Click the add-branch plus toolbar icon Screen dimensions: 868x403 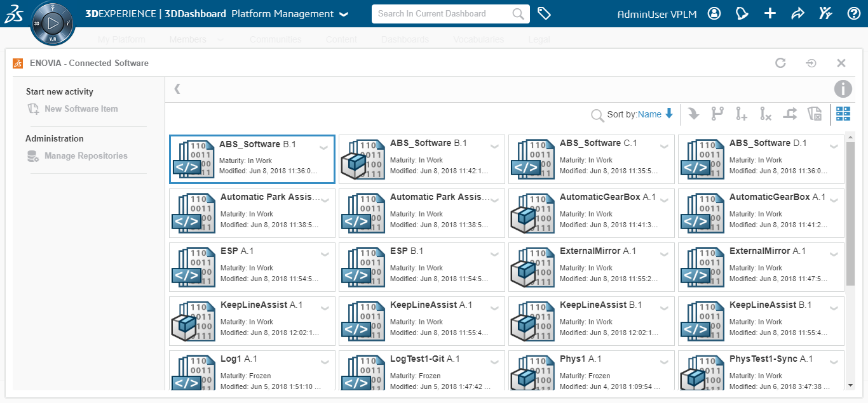click(x=742, y=114)
